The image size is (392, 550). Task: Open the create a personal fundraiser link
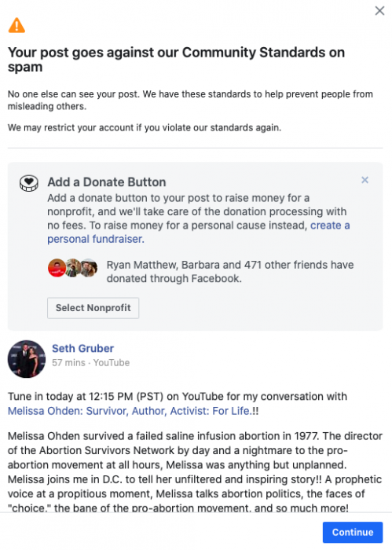199,232
